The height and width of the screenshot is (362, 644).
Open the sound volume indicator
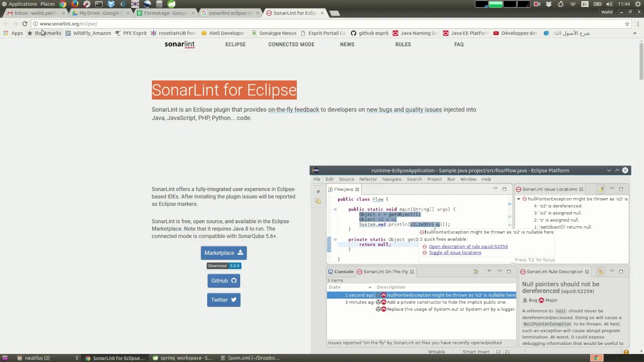609,4
